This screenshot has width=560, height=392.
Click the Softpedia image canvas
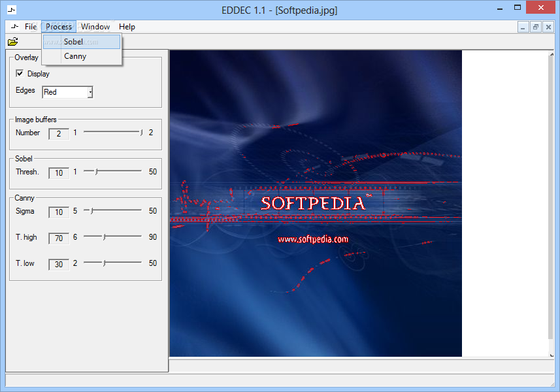pos(316,203)
